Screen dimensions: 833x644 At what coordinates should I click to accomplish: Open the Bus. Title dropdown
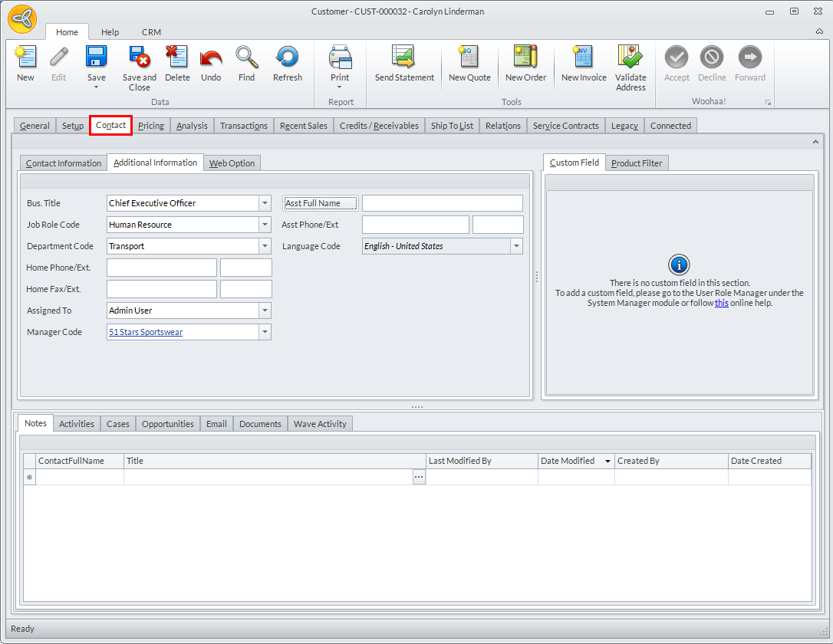[265, 203]
